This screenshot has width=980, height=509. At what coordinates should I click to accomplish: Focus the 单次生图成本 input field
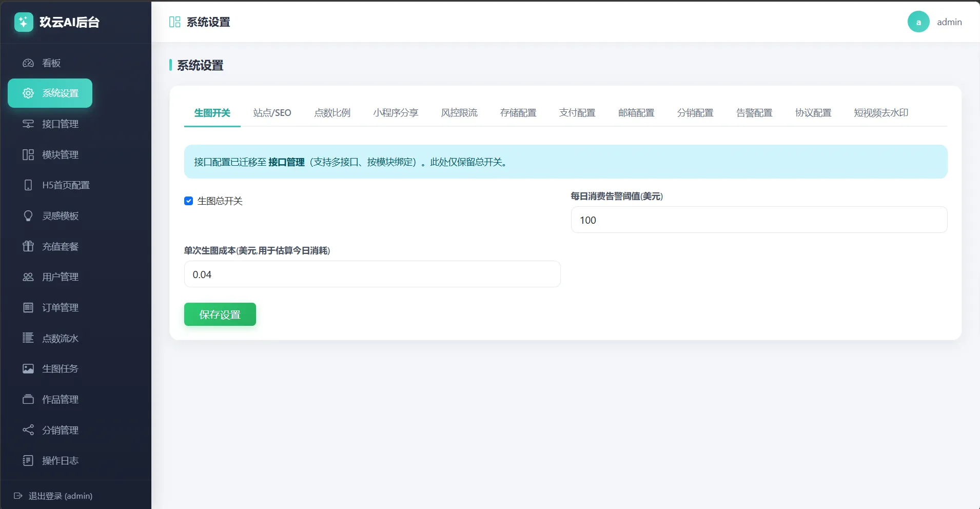tap(372, 274)
